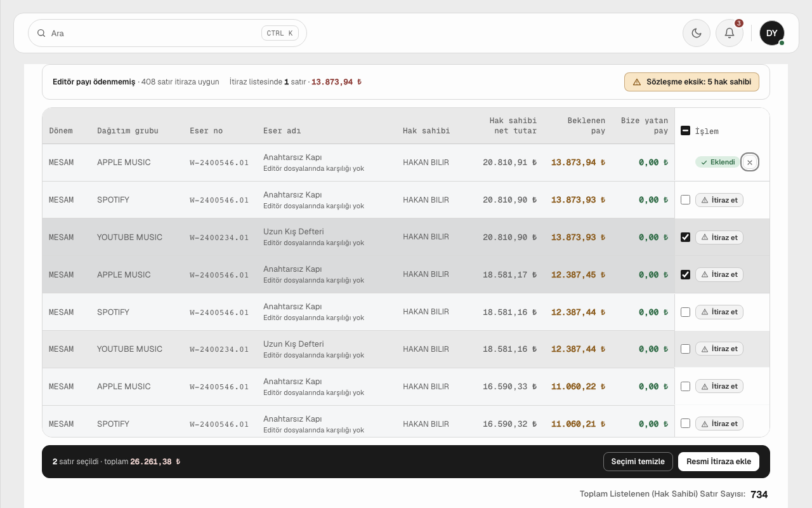The image size is (812, 508).
Task: Check the SPOTIFY 20.810,90 ₺ row checkbox
Action: pos(685,200)
